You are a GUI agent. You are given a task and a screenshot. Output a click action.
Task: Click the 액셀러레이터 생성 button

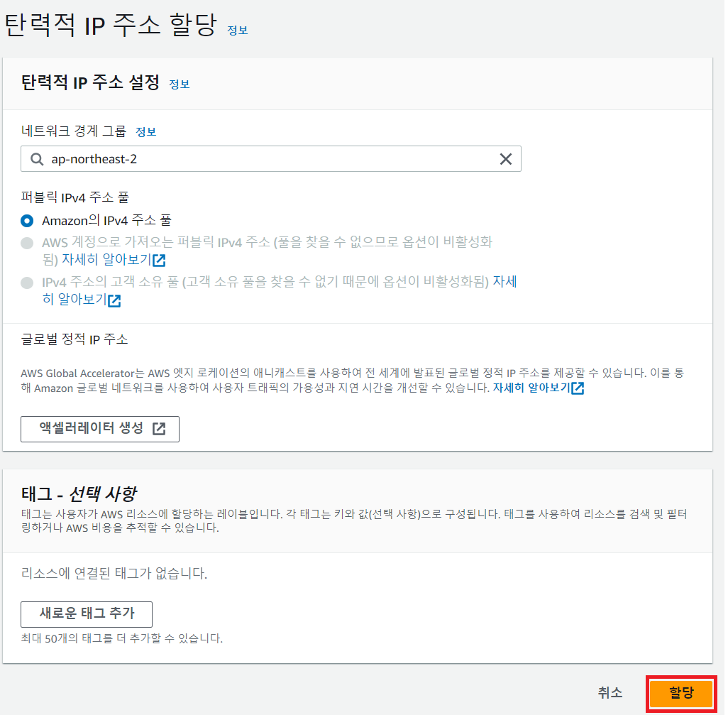[100, 429]
